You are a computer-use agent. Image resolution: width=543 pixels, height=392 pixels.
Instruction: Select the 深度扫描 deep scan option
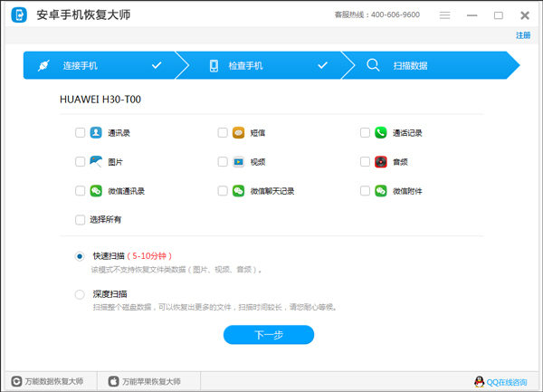(81, 294)
